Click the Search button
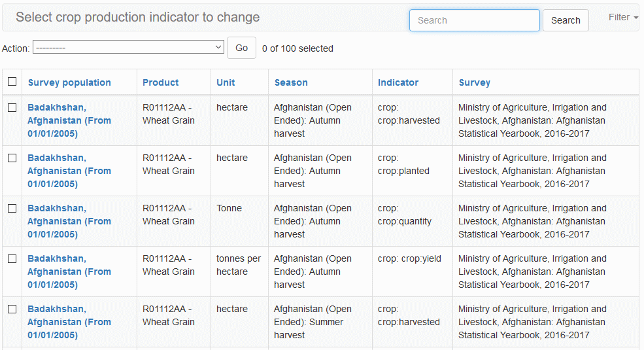644x350 pixels. coord(566,20)
